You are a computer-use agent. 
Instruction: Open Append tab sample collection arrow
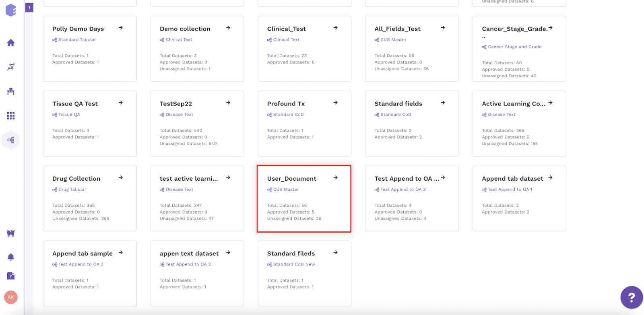tap(121, 252)
